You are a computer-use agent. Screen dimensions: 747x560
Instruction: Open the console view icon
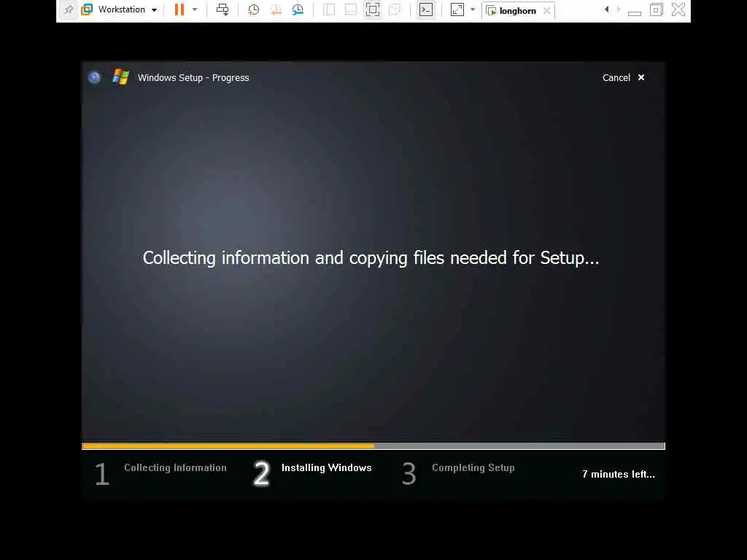click(x=426, y=9)
